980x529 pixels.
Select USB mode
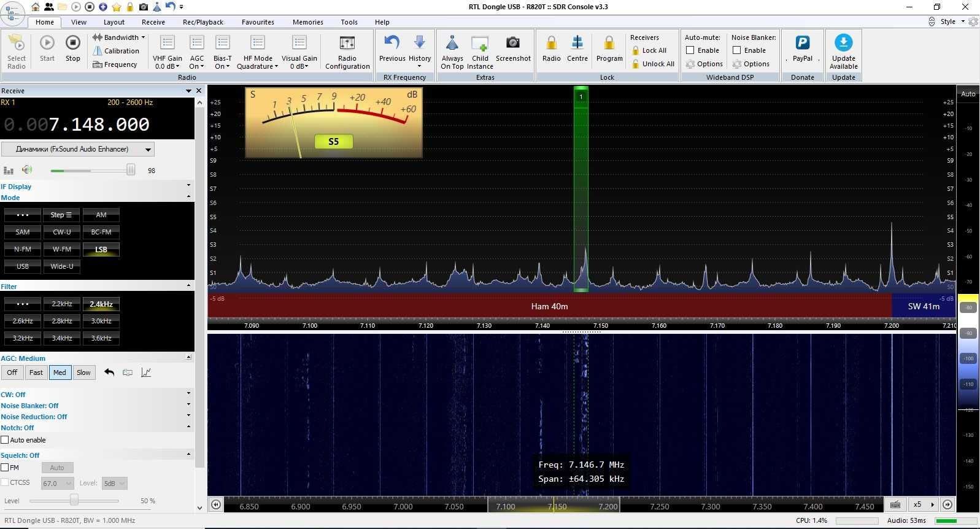click(x=23, y=266)
